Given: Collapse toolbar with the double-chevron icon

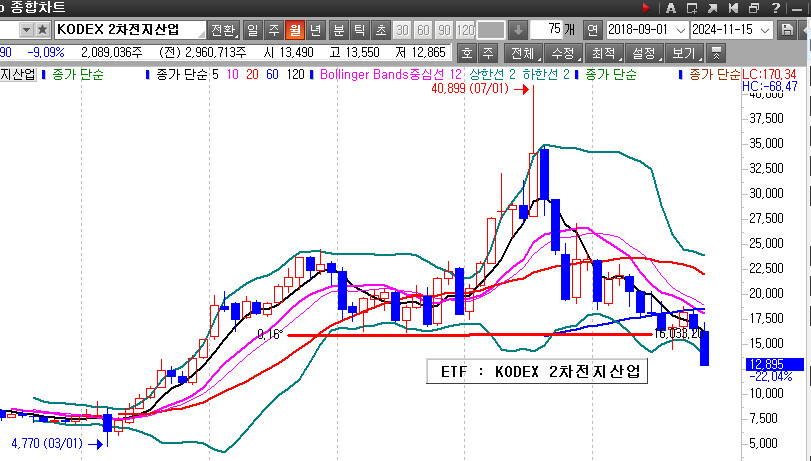Looking at the screenshot, I should coord(716,53).
